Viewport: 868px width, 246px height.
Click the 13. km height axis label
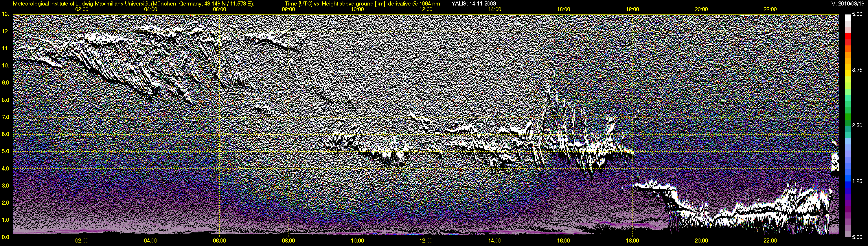tap(5, 14)
